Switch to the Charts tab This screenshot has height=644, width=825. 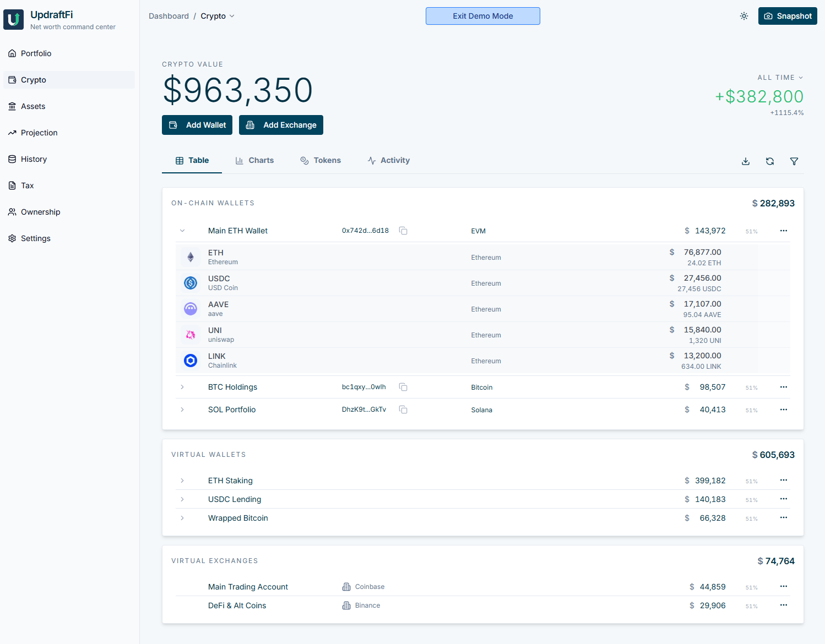(x=254, y=160)
